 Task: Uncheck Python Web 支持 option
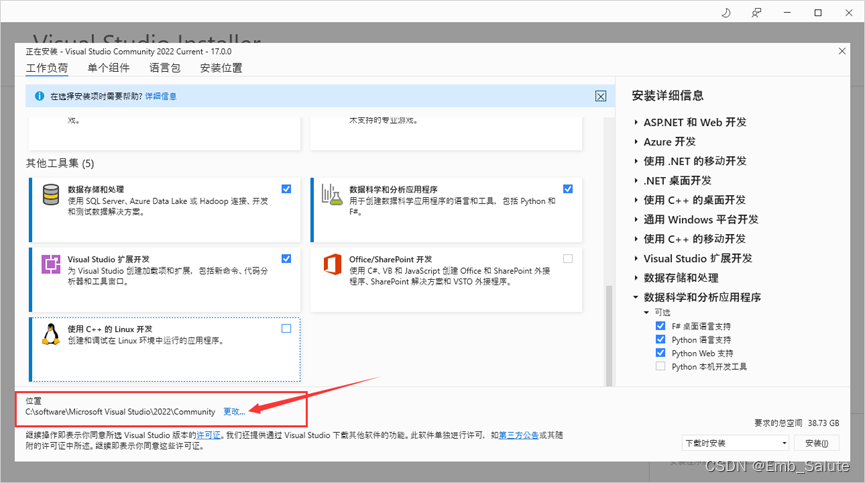point(660,353)
